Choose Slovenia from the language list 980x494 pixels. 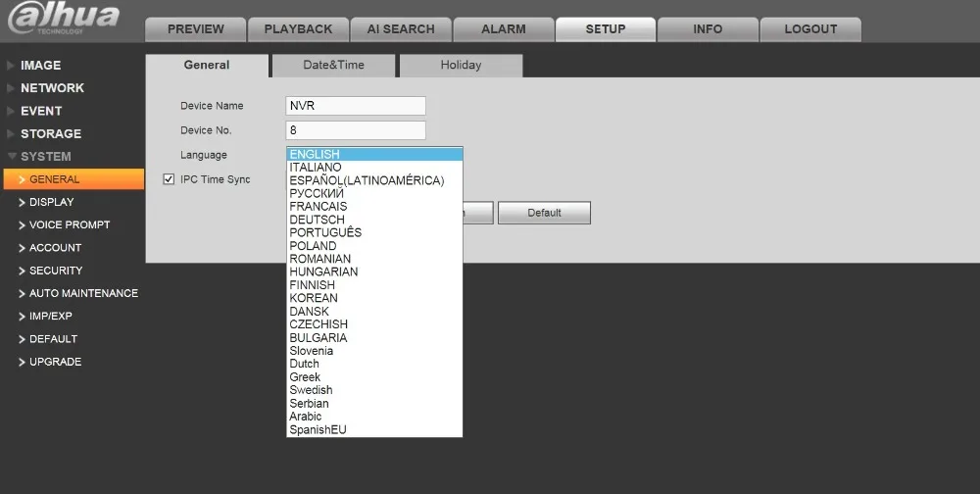(x=374, y=351)
